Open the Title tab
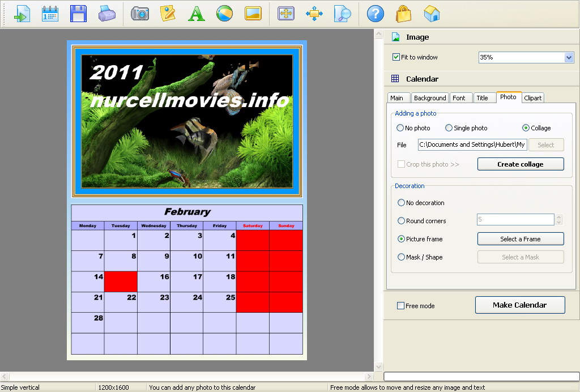This screenshot has height=392, width=580. (x=484, y=98)
